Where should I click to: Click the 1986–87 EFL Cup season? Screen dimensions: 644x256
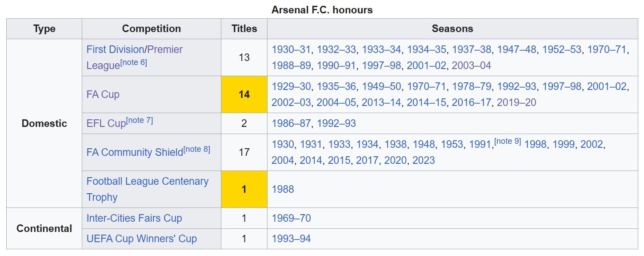291,123
